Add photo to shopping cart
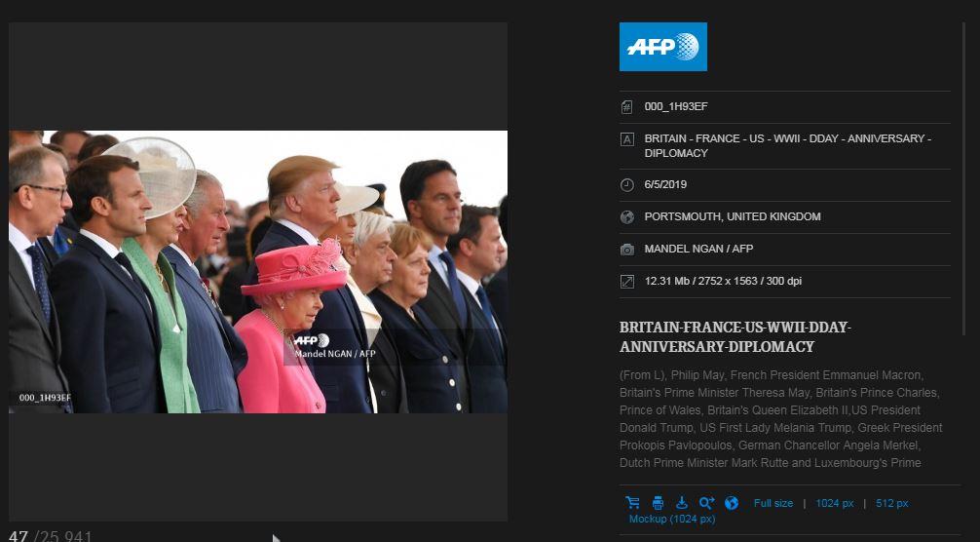This screenshot has width=980, height=542. (632, 503)
